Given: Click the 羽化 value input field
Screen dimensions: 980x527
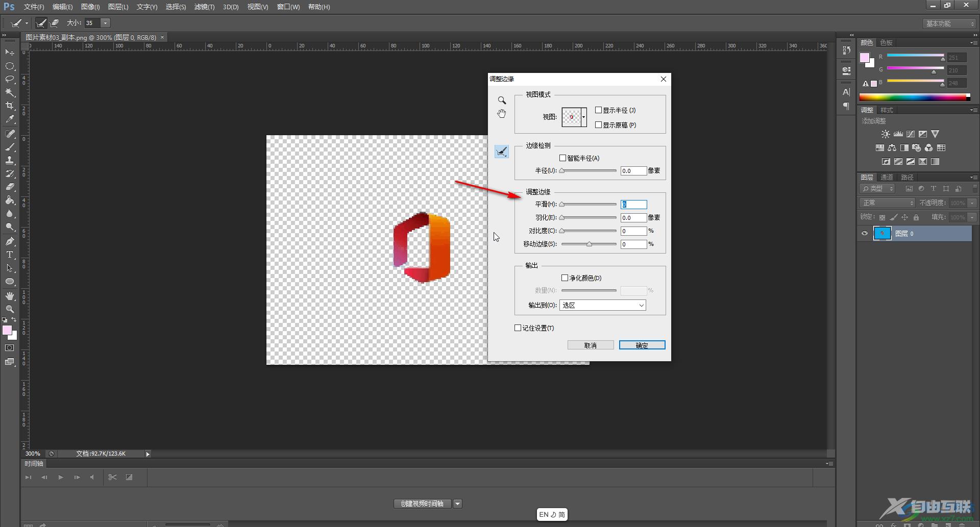Looking at the screenshot, I should click(633, 218).
